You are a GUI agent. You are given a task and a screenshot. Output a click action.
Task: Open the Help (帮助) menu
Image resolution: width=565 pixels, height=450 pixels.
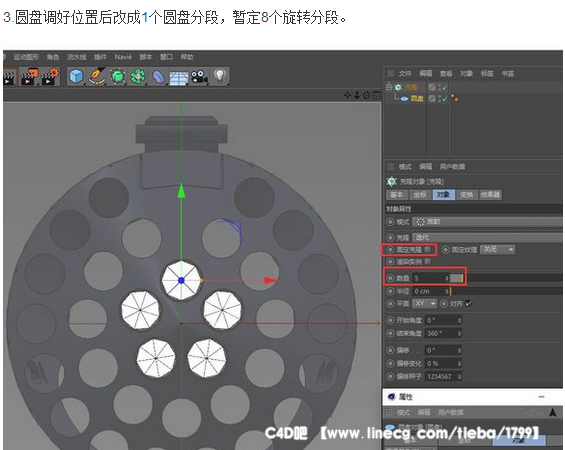(187, 57)
